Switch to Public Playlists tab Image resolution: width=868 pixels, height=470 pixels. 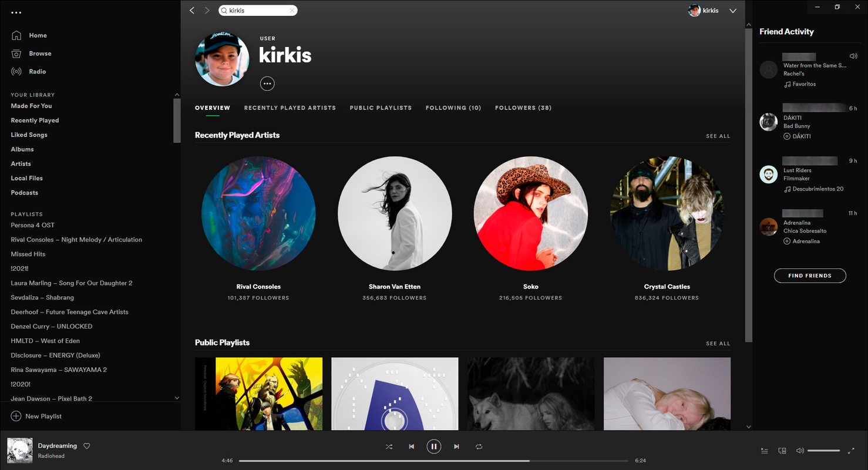(381, 108)
